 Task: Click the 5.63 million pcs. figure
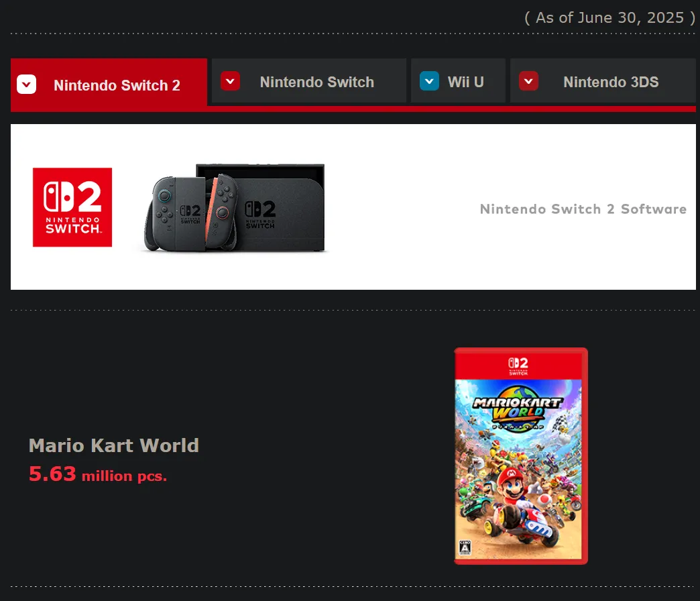tap(98, 475)
